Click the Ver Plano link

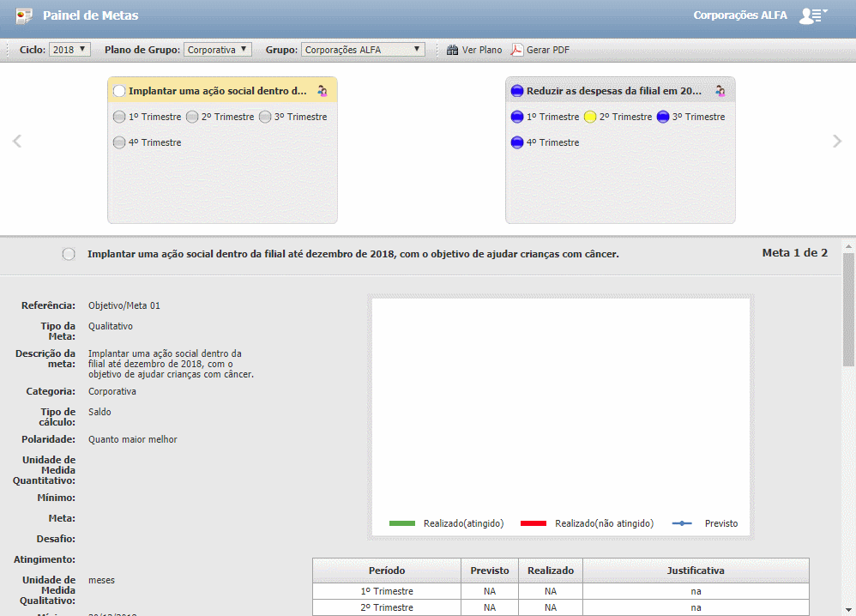coord(482,50)
